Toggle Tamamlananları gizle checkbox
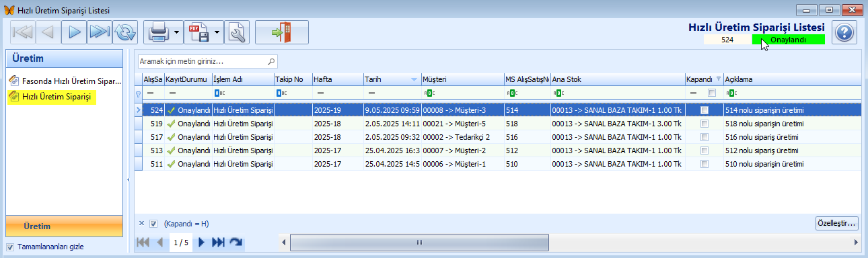Image resolution: width=868 pixels, height=258 pixels. click(x=9, y=247)
